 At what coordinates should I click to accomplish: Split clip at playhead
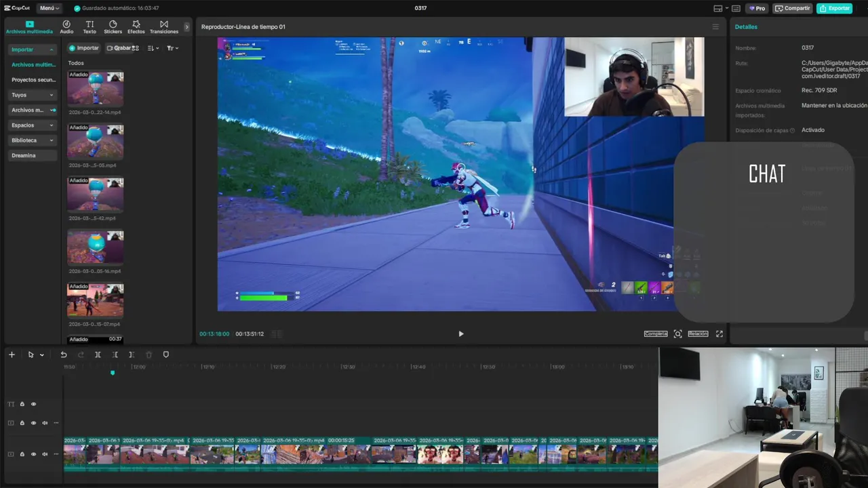[x=98, y=354]
